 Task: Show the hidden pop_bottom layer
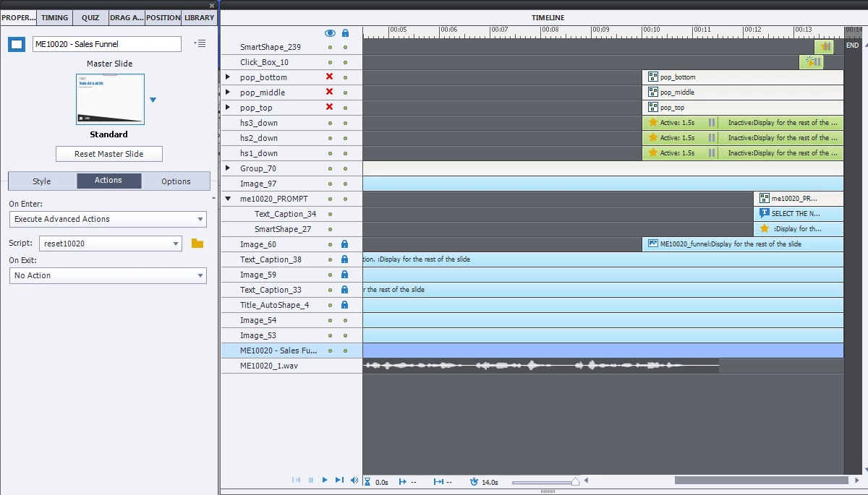click(x=330, y=77)
